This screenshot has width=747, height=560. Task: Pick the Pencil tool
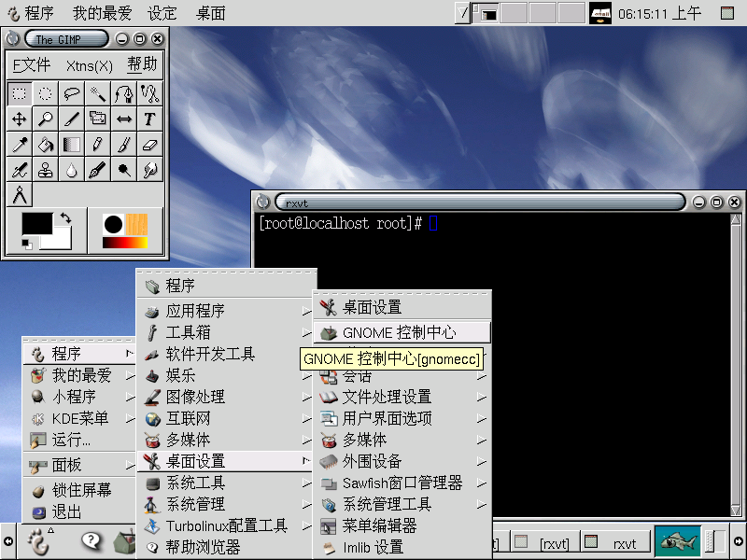[98, 145]
